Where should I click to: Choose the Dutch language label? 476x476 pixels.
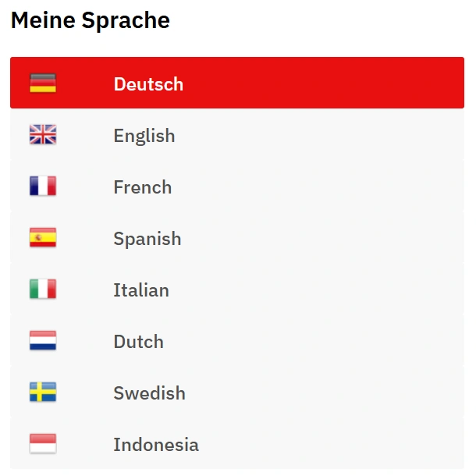point(138,341)
